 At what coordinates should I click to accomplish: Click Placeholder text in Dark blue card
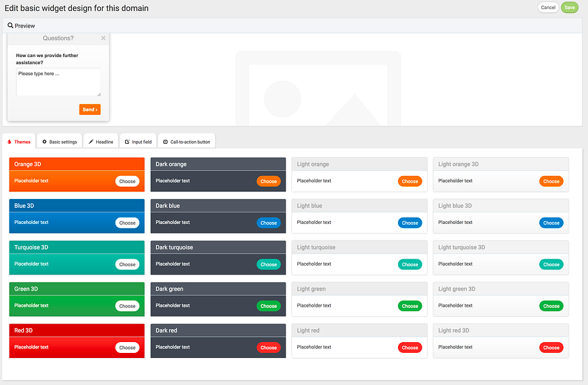click(173, 222)
